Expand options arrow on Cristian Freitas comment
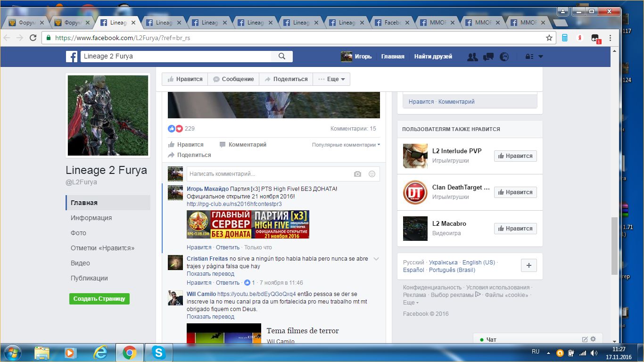 coord(376,259)
